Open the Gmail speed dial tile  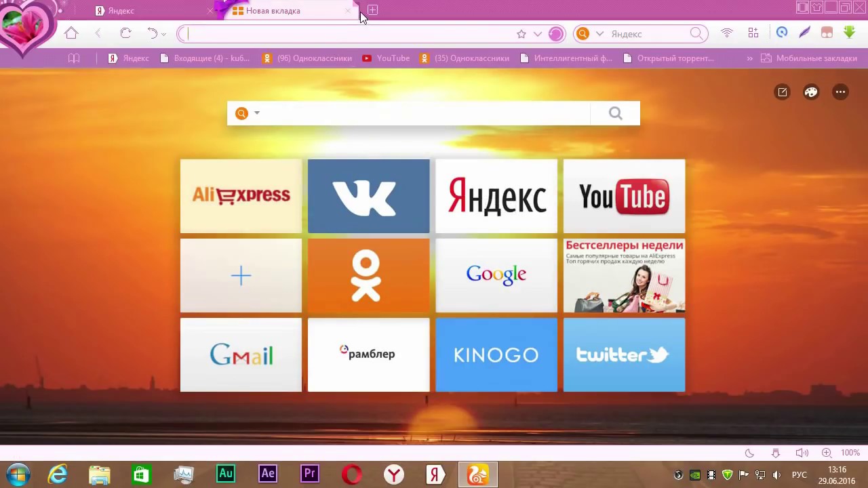tap(241, 354)
